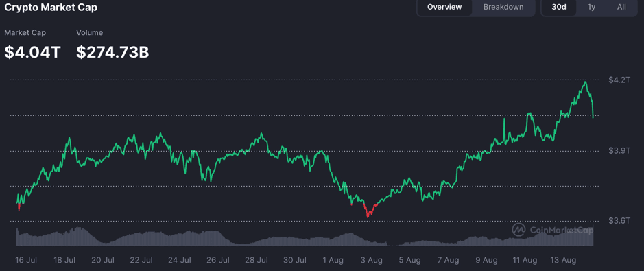Click the 22 Jul date label

tap(141, 260)
